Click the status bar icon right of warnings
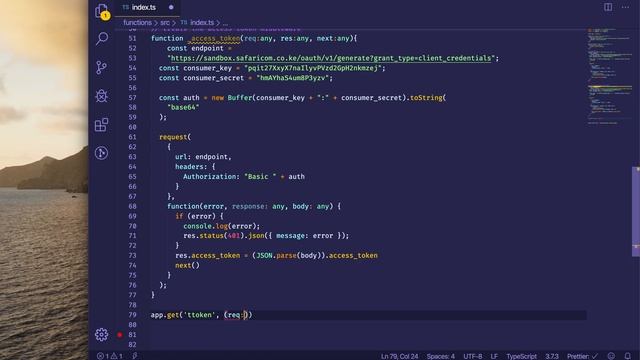This screenshot has width=640, height=360. coord(135,356)
